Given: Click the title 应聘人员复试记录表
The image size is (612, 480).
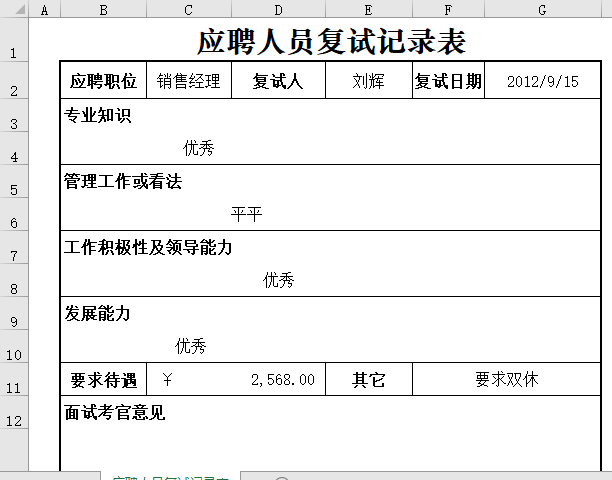Looking at the screenshot, I should pos(331,44).
